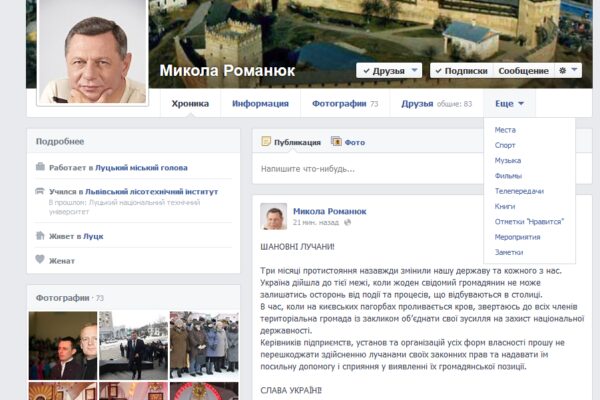Image resolution: width=600 pixels, height=400 pixels.
Task: Click the post author's small avatar
Action: [x=273, y=217]
